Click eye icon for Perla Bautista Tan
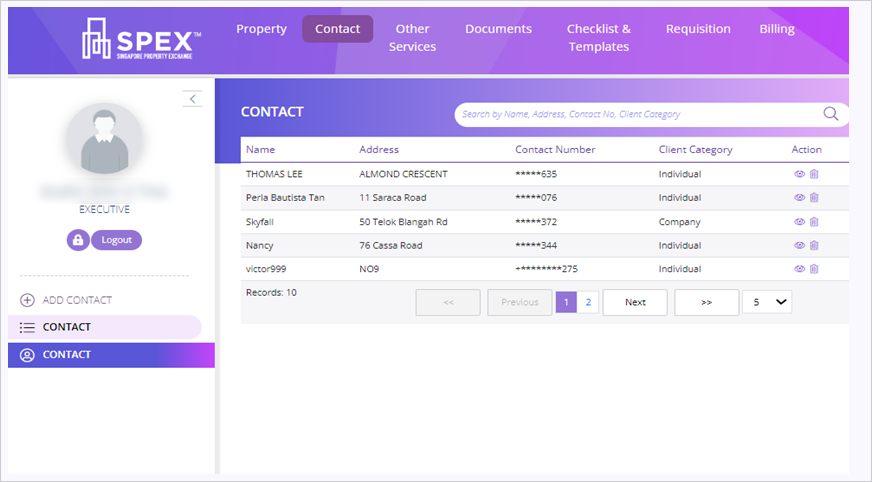 [x=799, y=198]
